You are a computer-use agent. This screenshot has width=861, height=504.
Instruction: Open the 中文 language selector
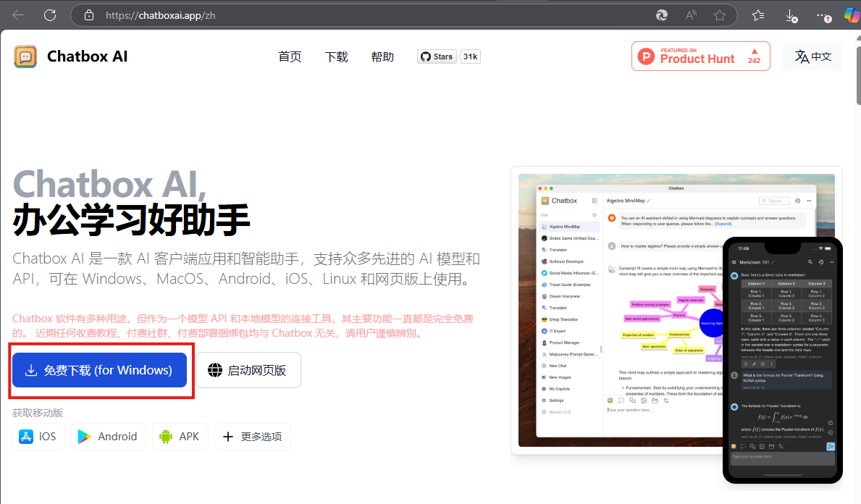tap(813, 56)
